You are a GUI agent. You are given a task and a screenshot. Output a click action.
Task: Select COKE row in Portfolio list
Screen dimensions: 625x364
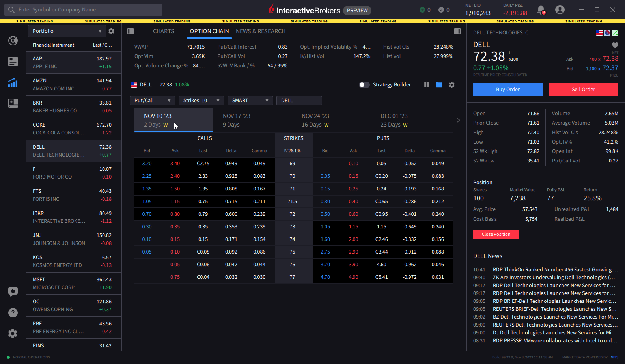coord(74,129)
